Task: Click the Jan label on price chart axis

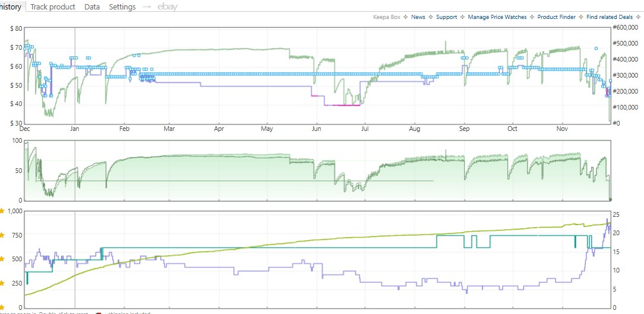Action: pyautogui.click(x=74, y=129)
